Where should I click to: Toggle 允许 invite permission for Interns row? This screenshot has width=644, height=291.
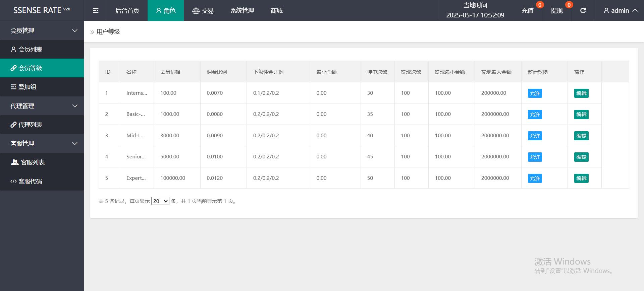(x=535, y=93)
